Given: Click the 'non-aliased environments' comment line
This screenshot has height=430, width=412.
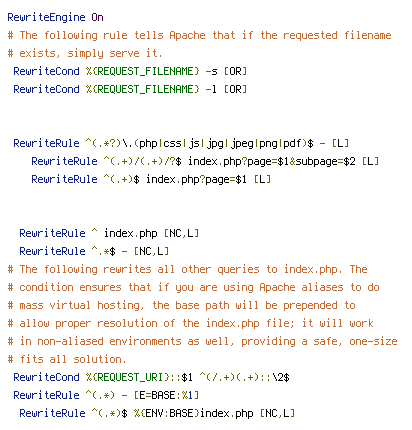Looking at the screenshot, I should pos(203,341).
